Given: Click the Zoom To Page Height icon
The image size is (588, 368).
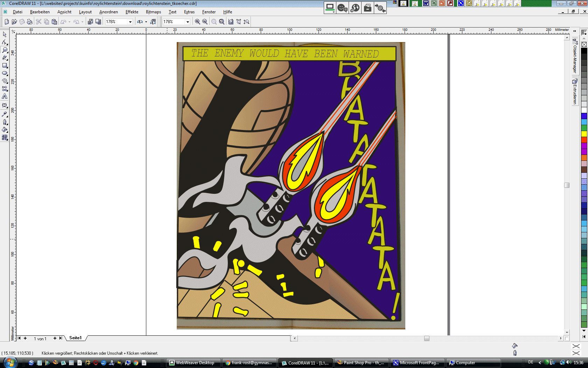Looking at the screenshot, I should point(246,22).
